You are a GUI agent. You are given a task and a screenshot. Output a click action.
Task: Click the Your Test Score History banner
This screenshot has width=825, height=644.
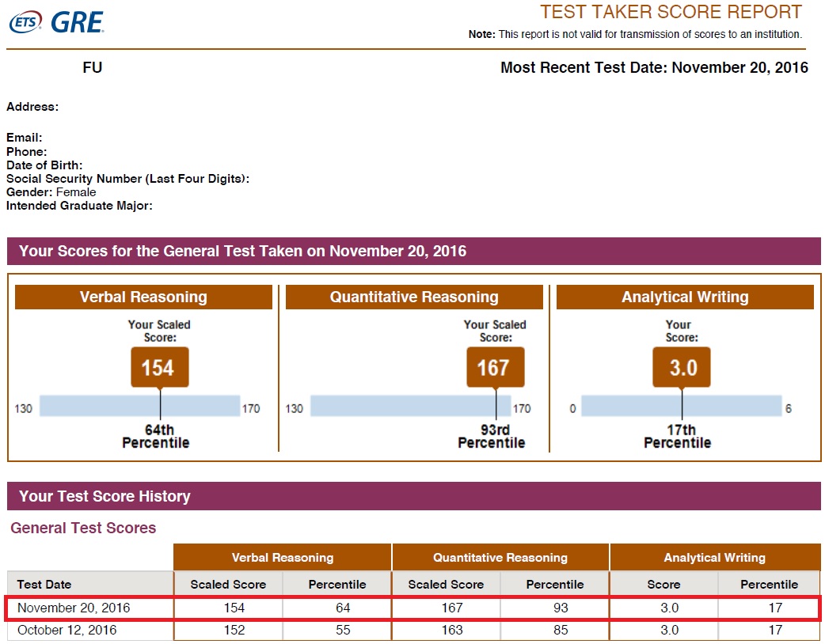[413, 496]
